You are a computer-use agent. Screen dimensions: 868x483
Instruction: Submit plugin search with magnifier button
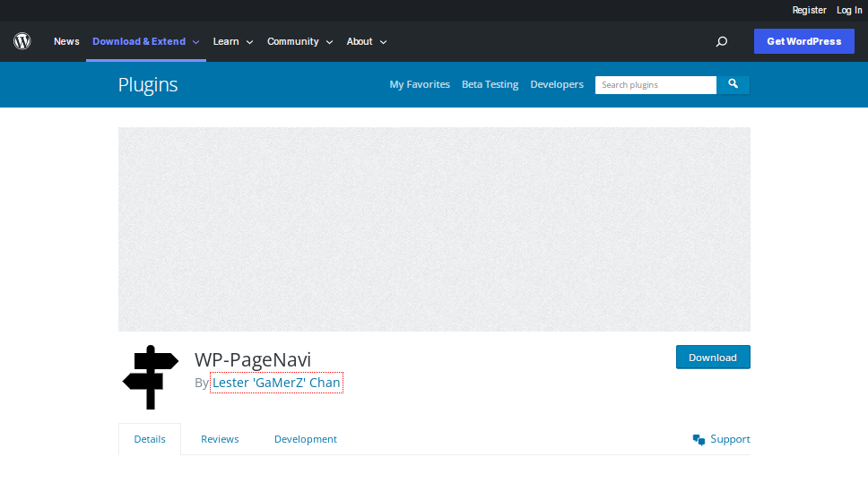[733, 84]
